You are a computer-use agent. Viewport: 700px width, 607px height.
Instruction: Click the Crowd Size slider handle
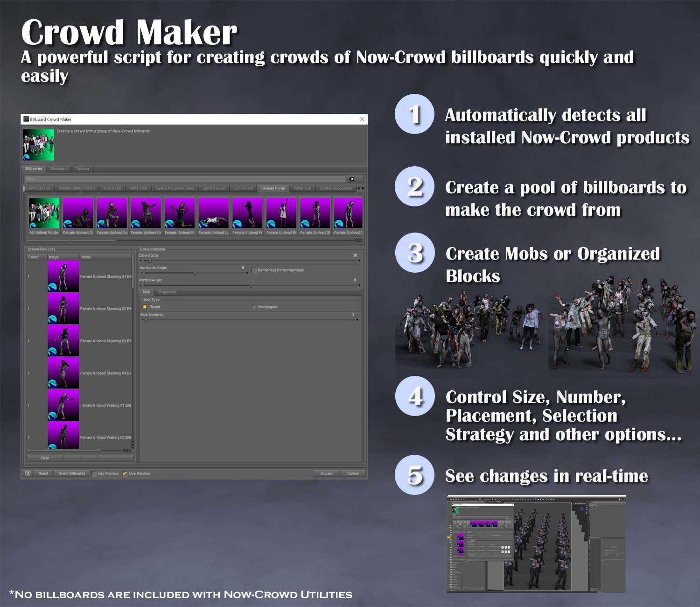pos(150,261)
